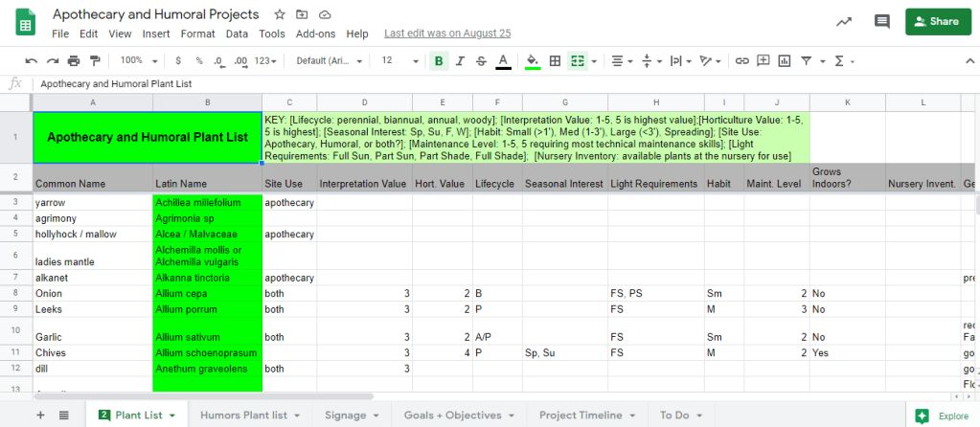
Task: Toggle italic formatting
Action: point(460,60)
